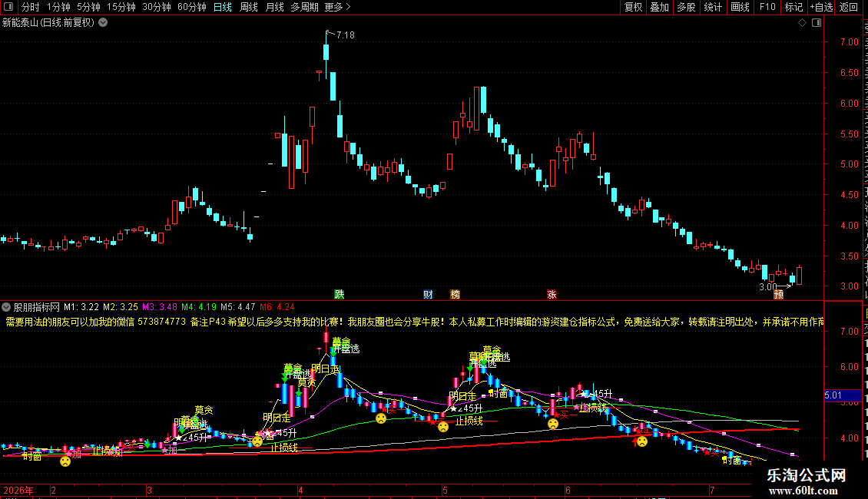
Task: Click the 7.00 label on the upper price axis
Action: pos(849,42)
